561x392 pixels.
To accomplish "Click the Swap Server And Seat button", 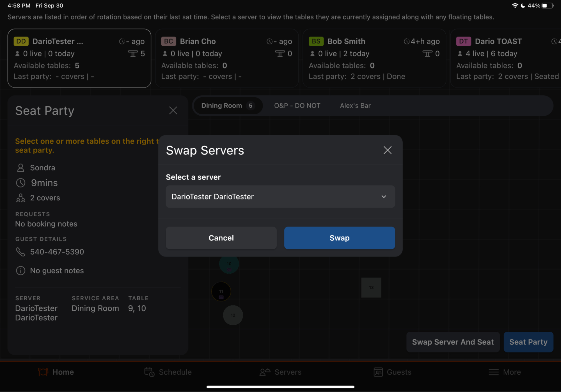I will click(453, 342).
